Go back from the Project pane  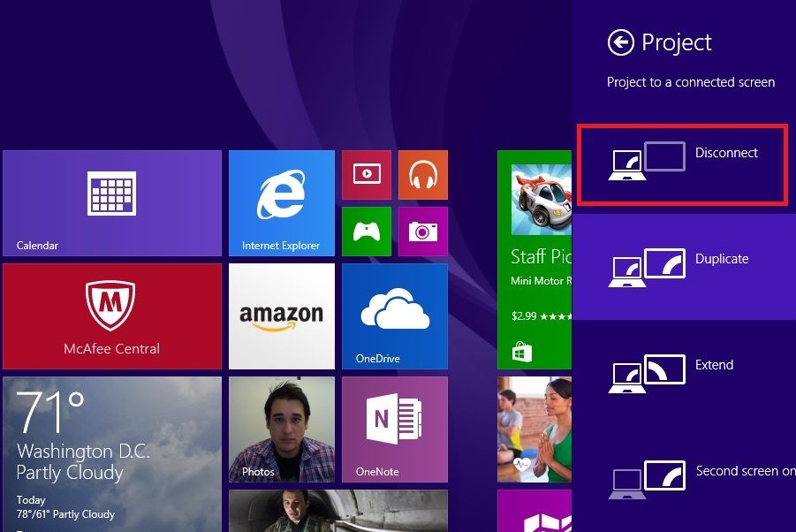click(x=621, y=42)
